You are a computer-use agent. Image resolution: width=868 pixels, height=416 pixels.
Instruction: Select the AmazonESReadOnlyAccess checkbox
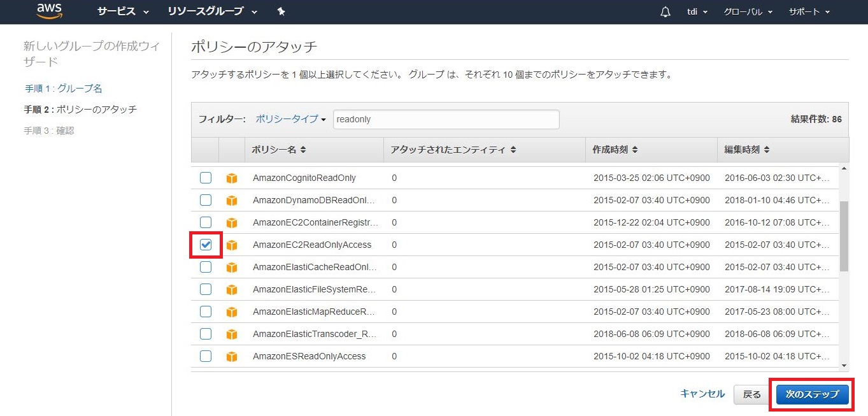[206, 356]
